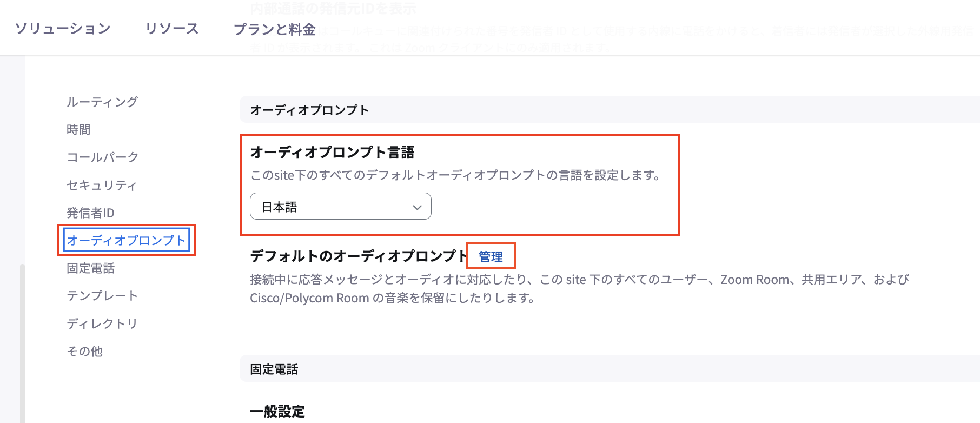Click the オーディオプロンプト言語 heading

pos(332,153)
